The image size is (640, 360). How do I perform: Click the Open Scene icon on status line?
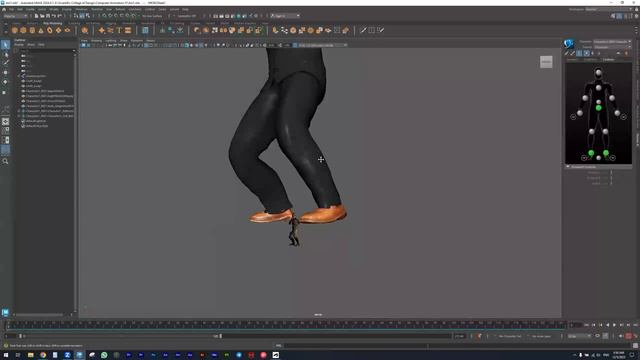coord(42,16)
